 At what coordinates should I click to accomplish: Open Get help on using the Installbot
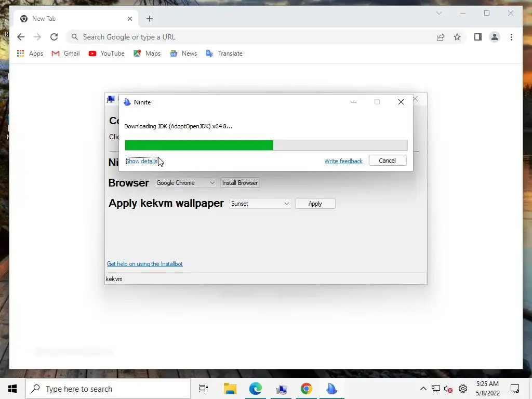[x=144, y=263]
